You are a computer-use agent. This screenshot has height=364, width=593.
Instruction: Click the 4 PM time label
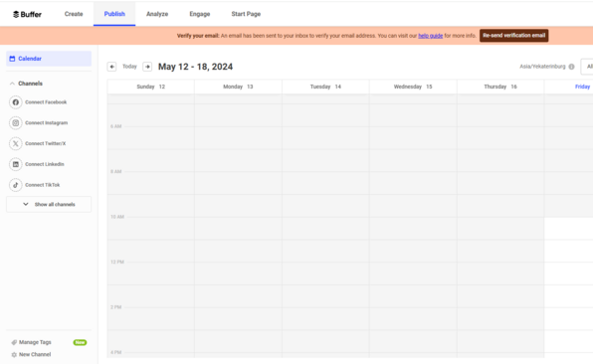pyautogui.click(x=116, y=352)
